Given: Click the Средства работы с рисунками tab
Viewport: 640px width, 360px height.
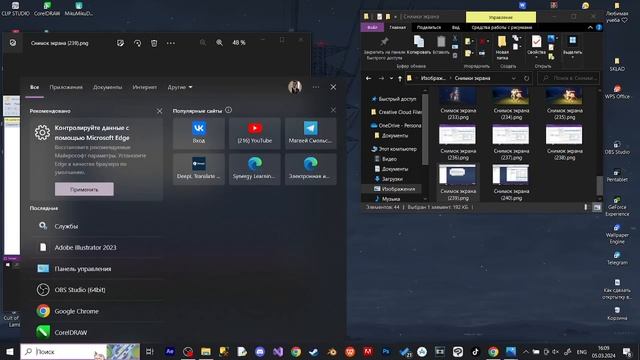Looking at the screenshot, I should [502, 27].
